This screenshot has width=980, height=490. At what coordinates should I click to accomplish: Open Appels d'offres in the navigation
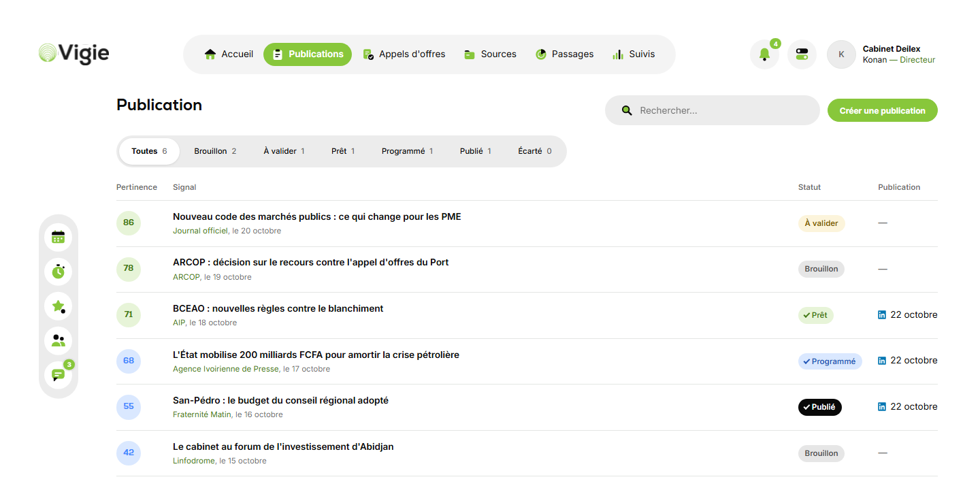[404, 54]
